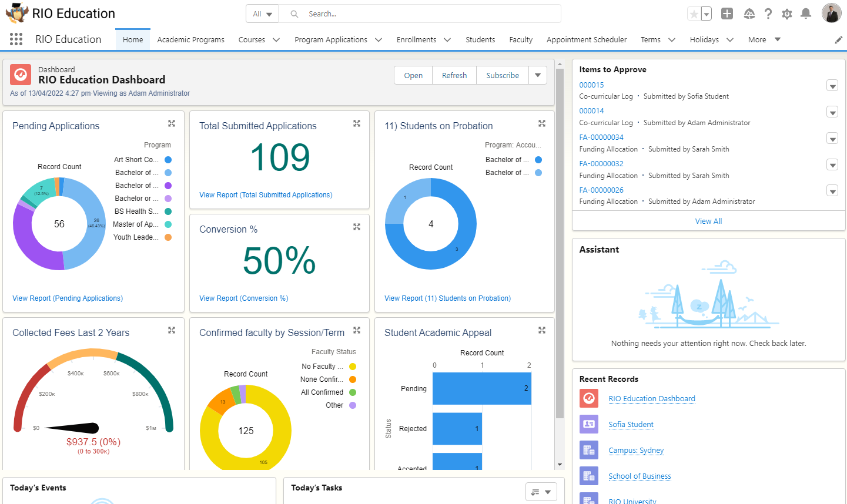Viewport: 847px width, 504px height.
Task: Open the Students tab
Action: pyautogui.click(x=480, y=40)
